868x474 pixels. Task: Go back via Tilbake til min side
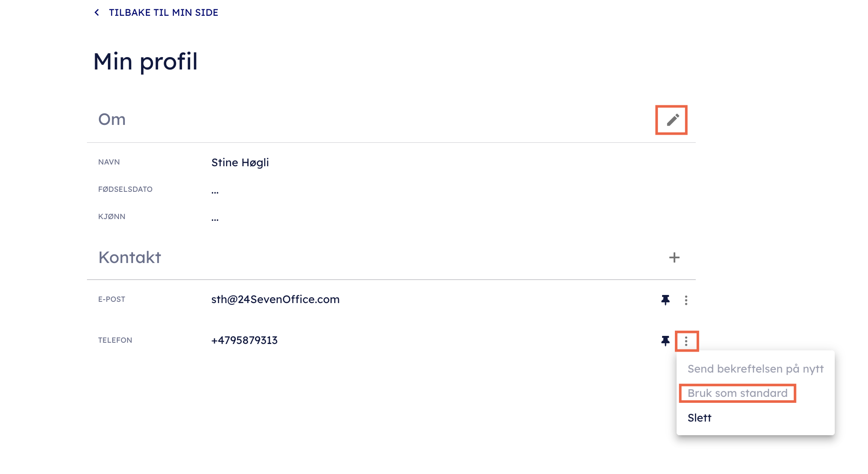coord(163,13)
